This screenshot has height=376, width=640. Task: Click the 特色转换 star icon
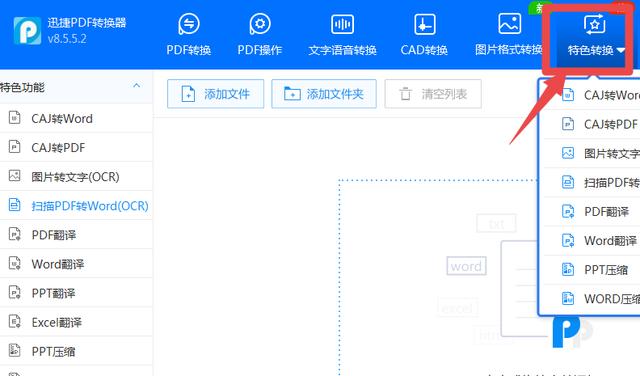pyautogui.click(x=594, y=24)
